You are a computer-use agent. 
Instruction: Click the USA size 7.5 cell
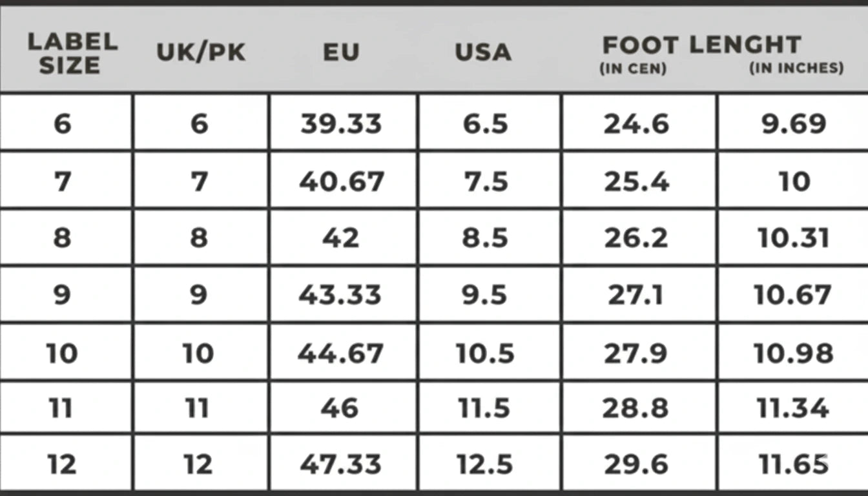486,182
